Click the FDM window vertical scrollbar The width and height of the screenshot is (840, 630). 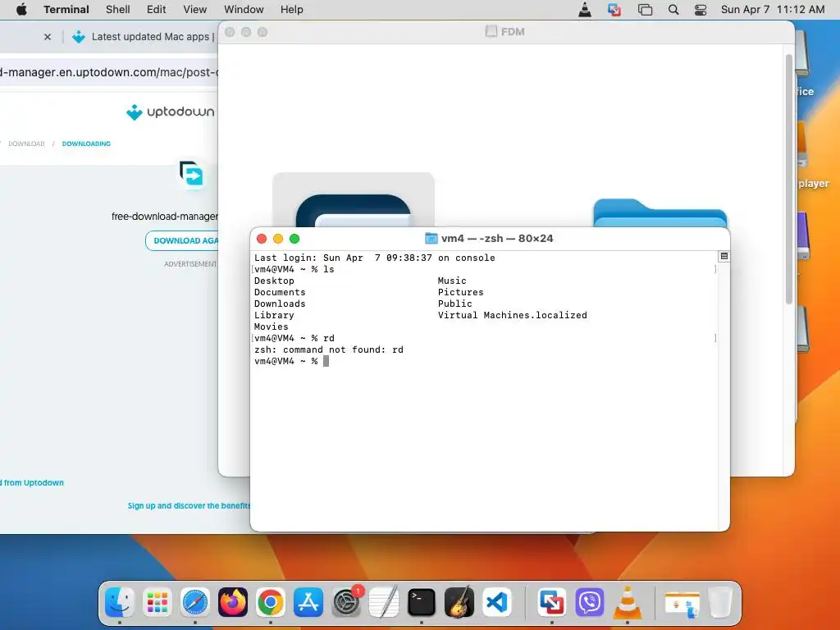788,180
